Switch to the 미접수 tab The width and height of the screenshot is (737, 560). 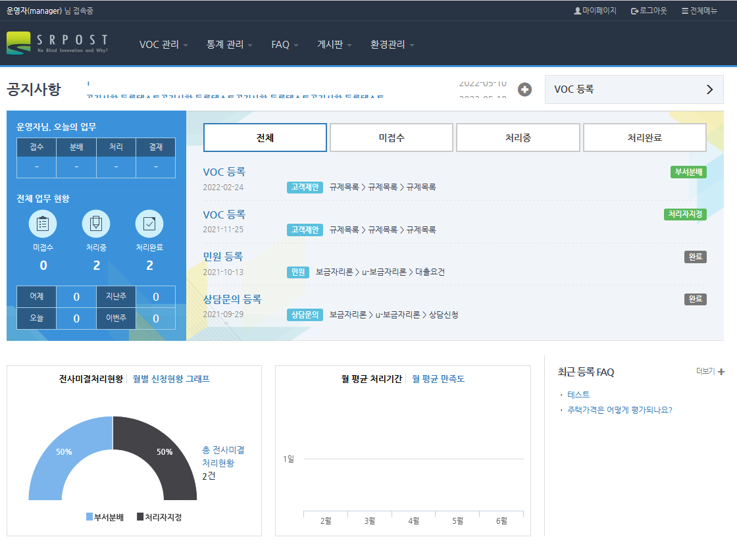tap(391, 138)
